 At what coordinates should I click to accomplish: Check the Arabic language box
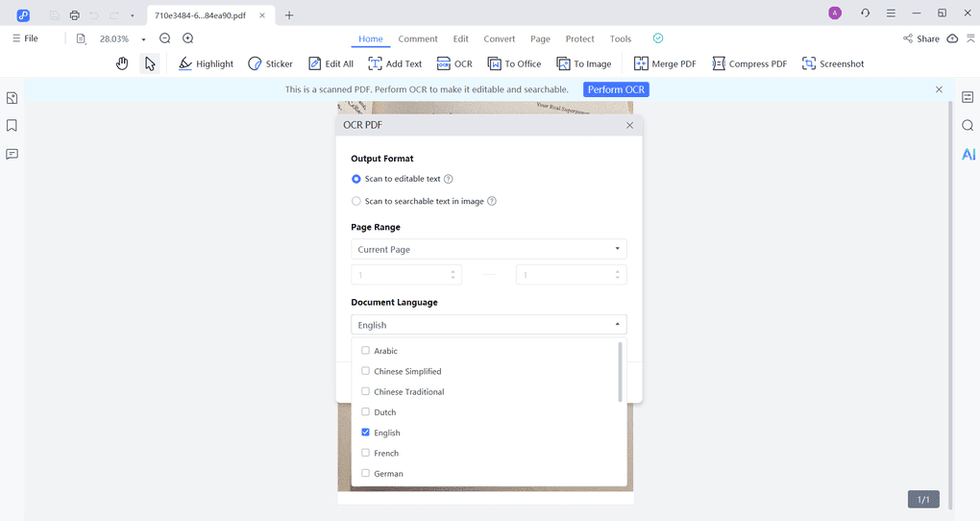366,350
